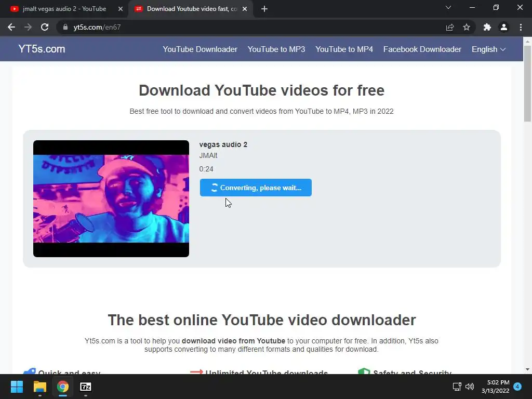Open File Explorer from the taskbar
This screenshot has height=399, width=532.
[39, 387]
